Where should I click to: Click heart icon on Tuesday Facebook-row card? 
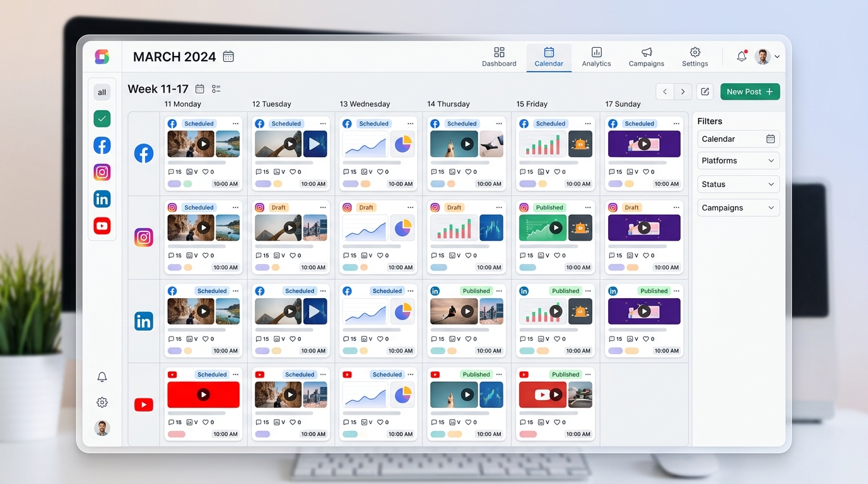(x=293, y=171)
